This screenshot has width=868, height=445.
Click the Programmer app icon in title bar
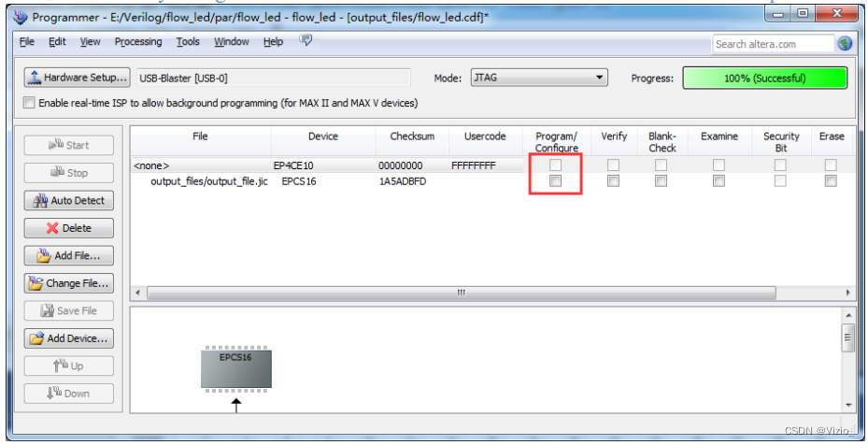(20, 17)
